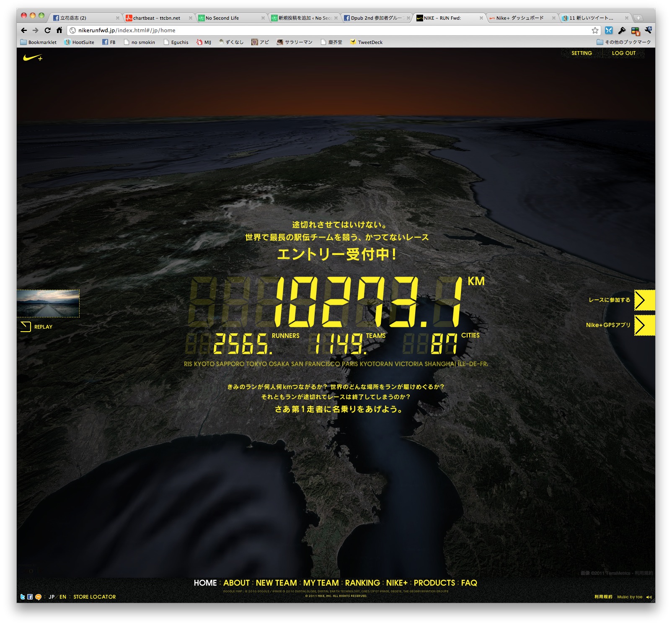The image size is (672, 628).
Task: Share via the Facebook icon in footer
Action: 30,597
